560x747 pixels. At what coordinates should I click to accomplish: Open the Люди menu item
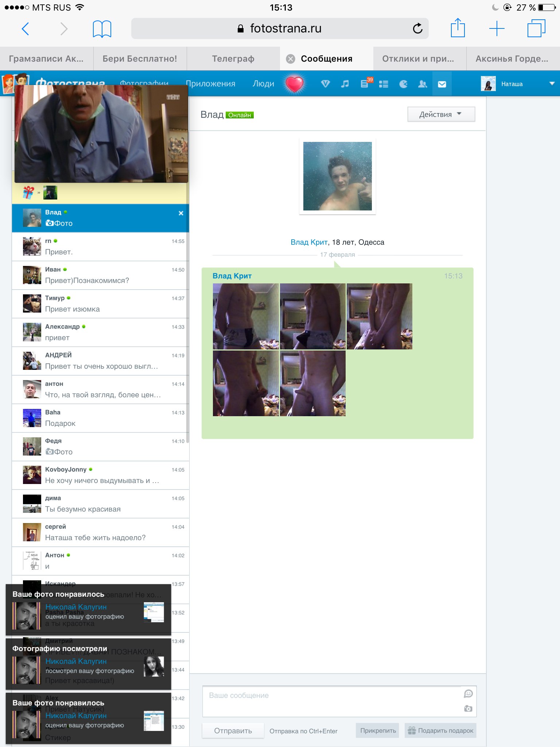[x=263, y=84]
